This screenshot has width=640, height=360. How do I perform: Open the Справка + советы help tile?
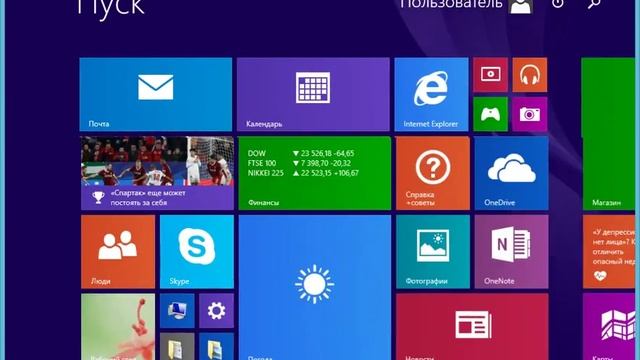click(x=433, y=173)
